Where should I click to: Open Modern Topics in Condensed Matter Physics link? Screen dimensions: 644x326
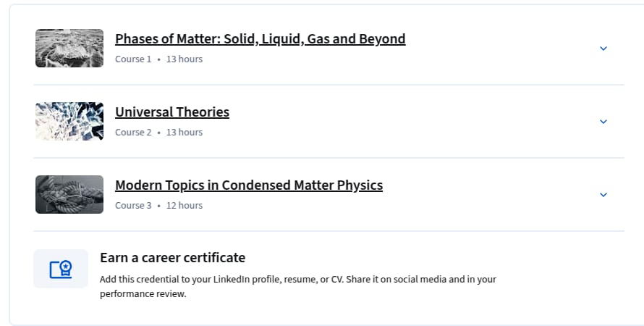tap(249, 185)
